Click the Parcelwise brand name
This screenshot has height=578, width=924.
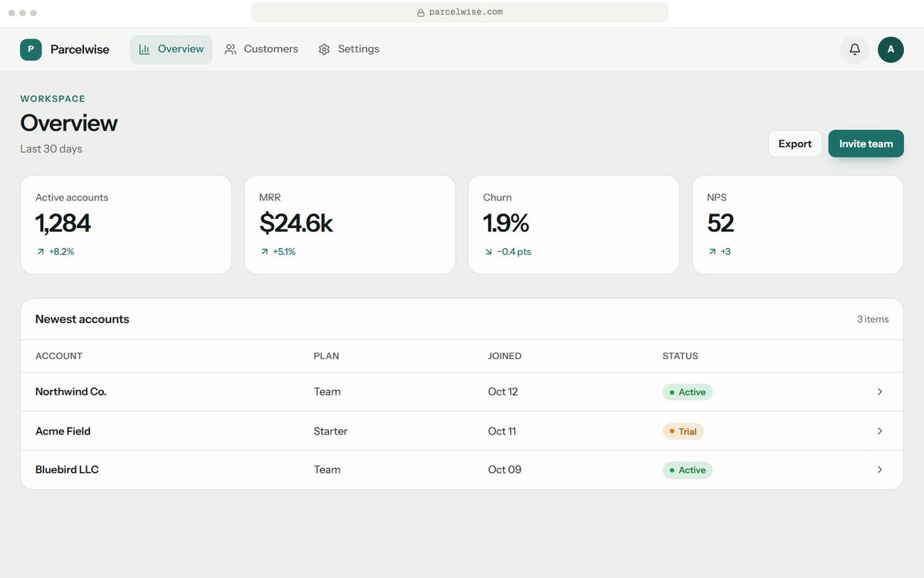[x=80, y=49]
